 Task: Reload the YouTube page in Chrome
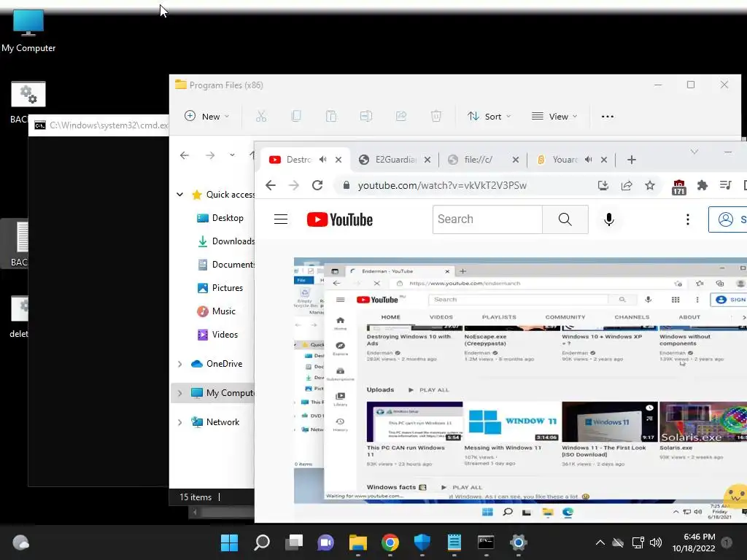point(317,185)
